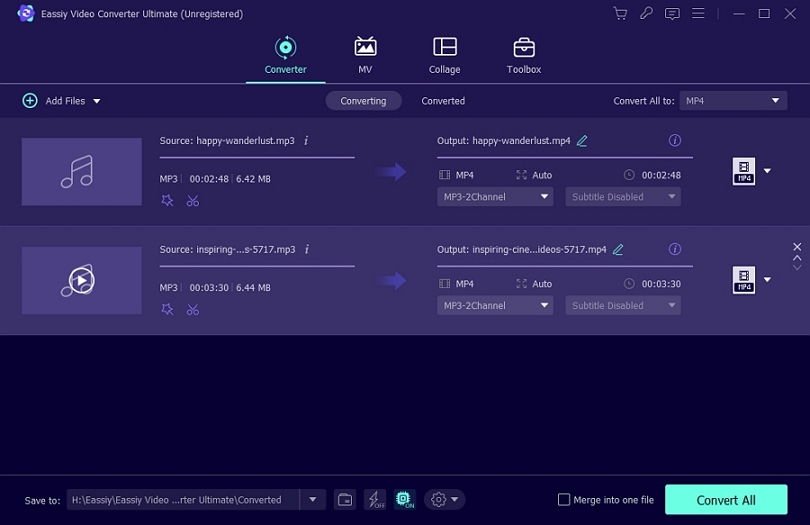Open Subtitle Disabled dropdown for inspiring file

(x=623, y=305)
